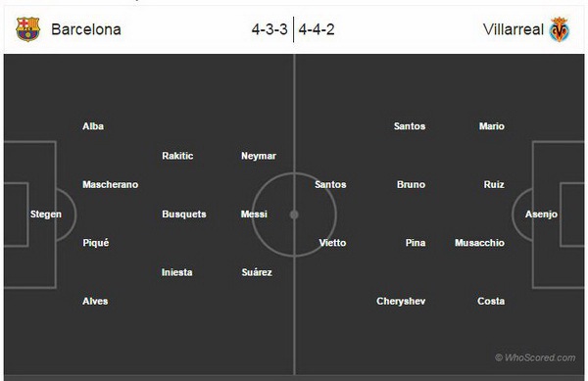The image size is (588, 381).
Task: Select Alves at right back
Action: pos(95,302)
